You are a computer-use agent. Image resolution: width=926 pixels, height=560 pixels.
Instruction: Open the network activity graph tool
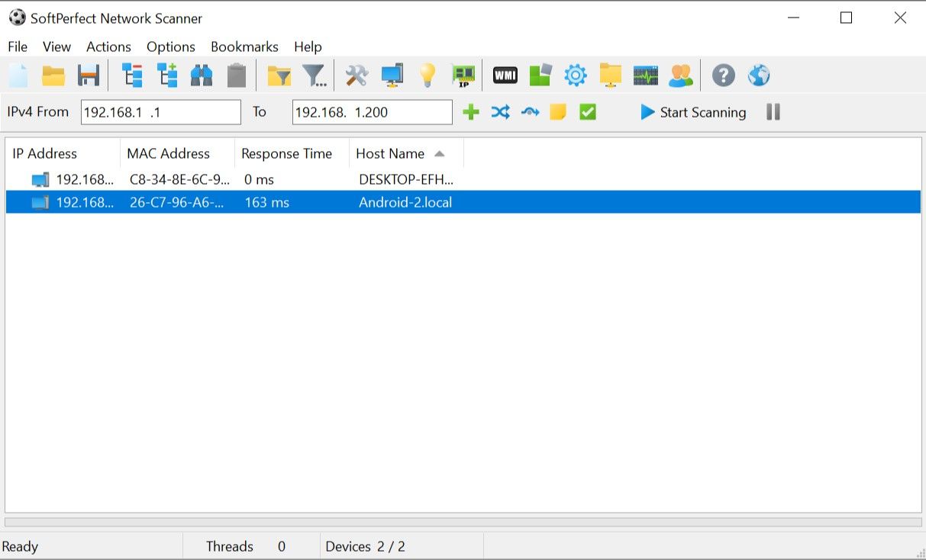click(645, 75)
